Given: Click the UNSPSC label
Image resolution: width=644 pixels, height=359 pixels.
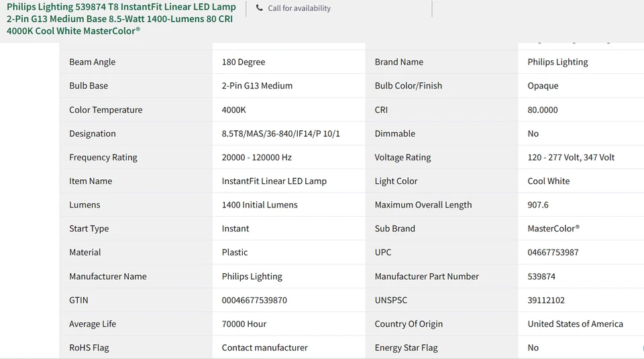Looking at the screenshot, I should 390,300.
